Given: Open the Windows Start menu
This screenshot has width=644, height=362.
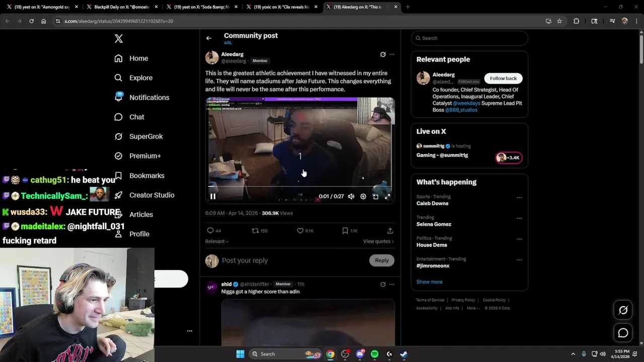Looking at the screenshot, I should [240, 354].
